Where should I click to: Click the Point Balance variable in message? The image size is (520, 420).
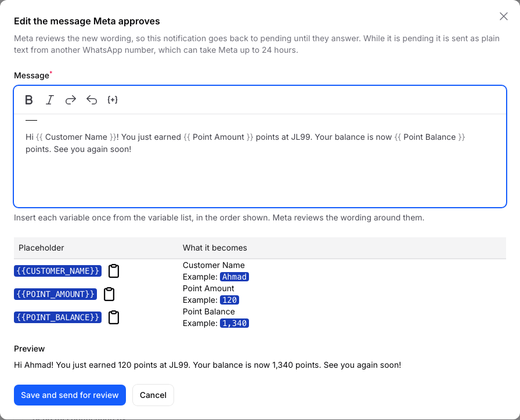click(x=429, y=137)
